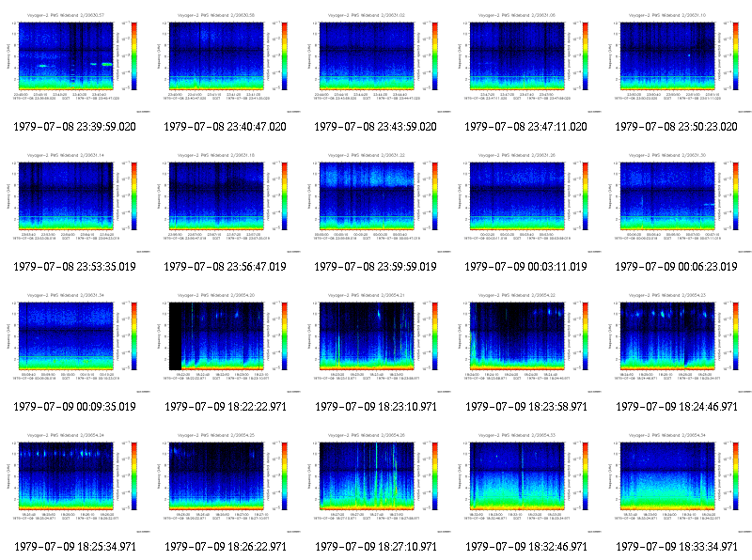
Task: Click the caption 1979-07-09 18:32:46.971
Action: pyautogui.click(x=526, y=547)
